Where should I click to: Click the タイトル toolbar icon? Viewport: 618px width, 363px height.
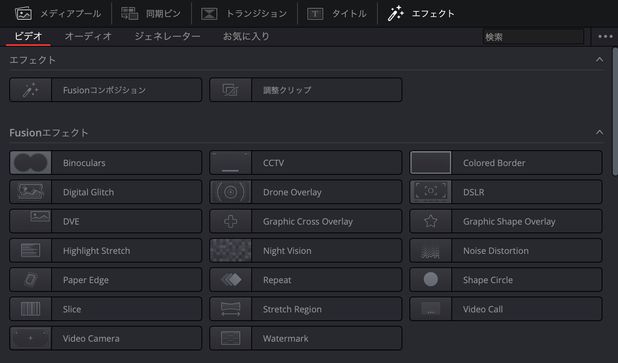point(315,14)
